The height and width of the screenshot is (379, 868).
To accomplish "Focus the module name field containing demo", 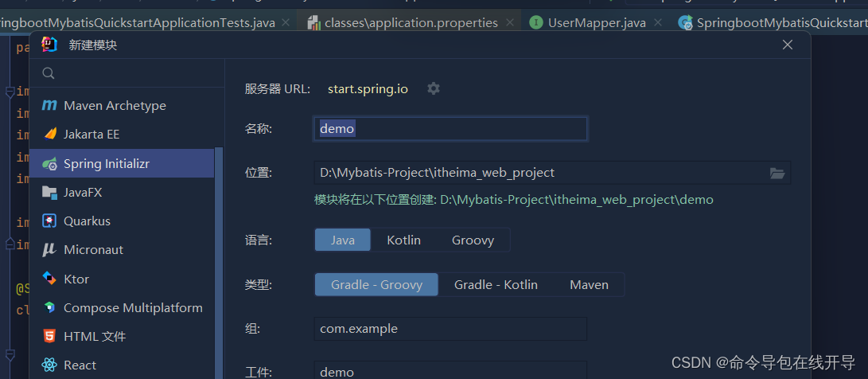I will tap(450, 128).
